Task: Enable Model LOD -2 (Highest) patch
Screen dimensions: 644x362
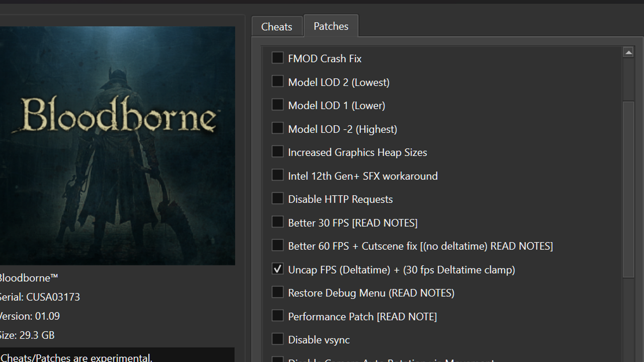Action: [x=277, y=128]
